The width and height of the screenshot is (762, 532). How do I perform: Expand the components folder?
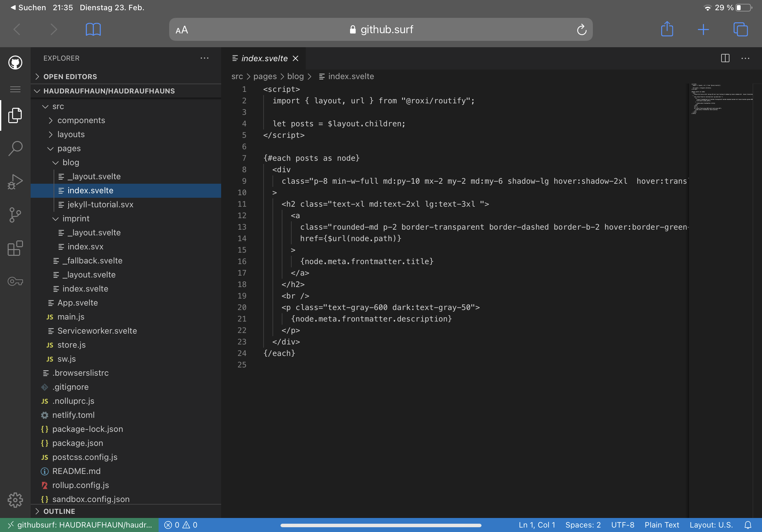(81, 120)
